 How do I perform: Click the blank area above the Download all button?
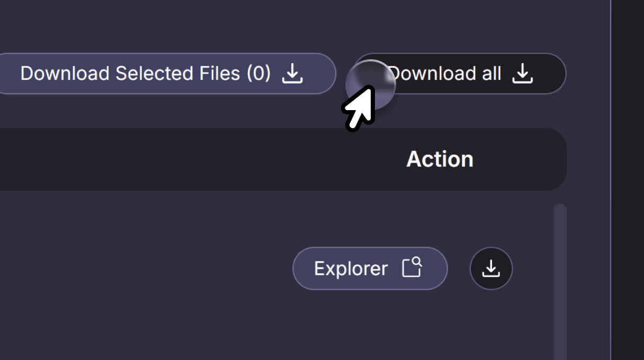(x=460, y=26)
